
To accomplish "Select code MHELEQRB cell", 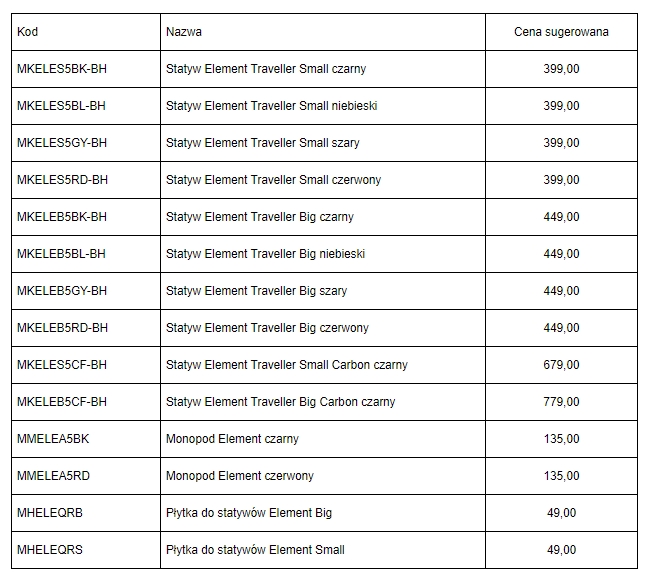I will coord(86,513).
